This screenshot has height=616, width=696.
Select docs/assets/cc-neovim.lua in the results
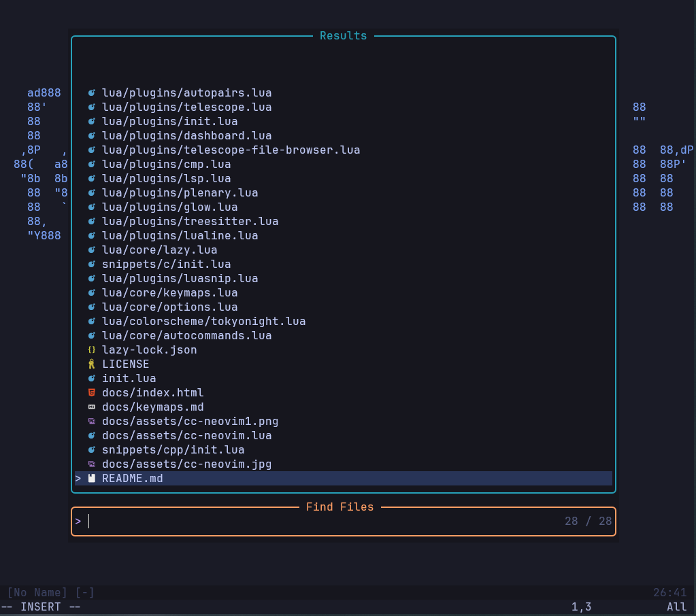tap(186, 436)
